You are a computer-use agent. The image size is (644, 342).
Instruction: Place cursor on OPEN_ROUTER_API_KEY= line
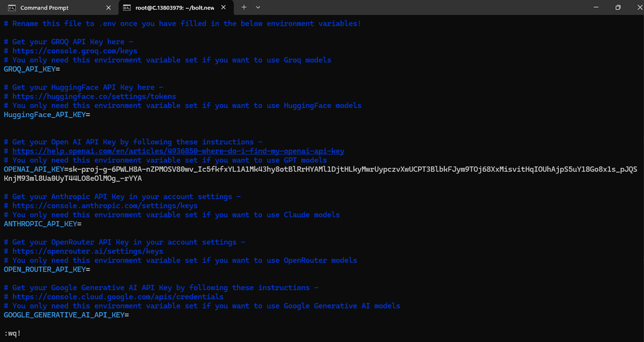[47, 270]
